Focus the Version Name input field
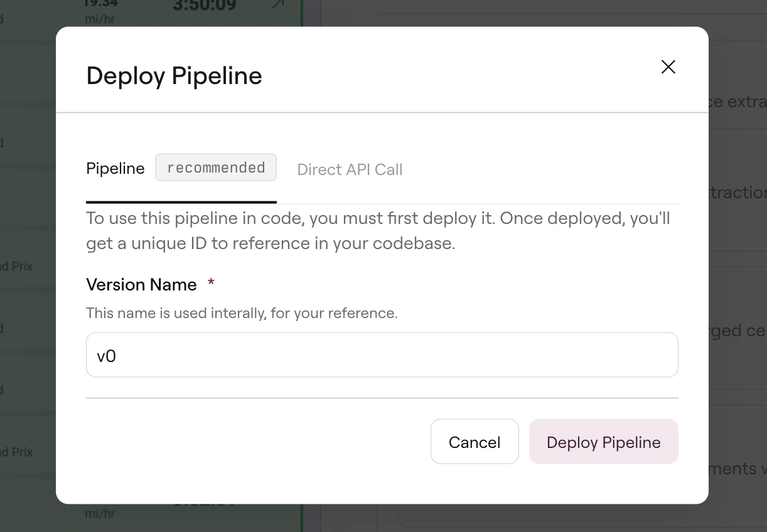 coord(382,354)
